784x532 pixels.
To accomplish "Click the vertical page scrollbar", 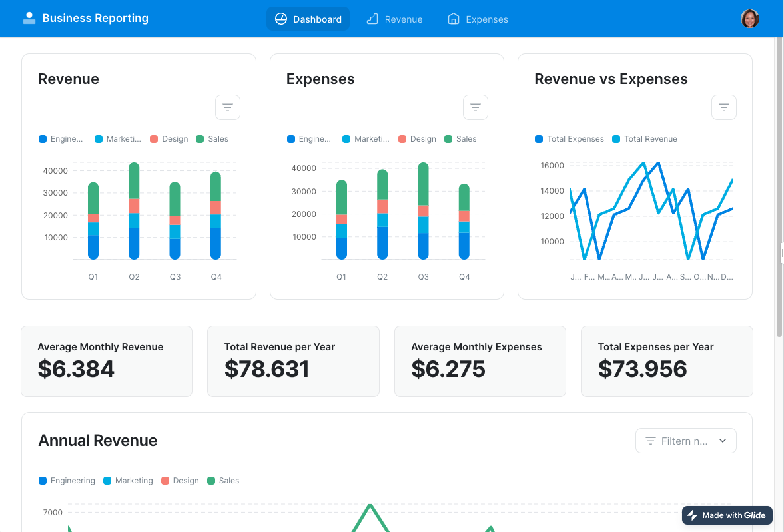I will click(779, 186).
